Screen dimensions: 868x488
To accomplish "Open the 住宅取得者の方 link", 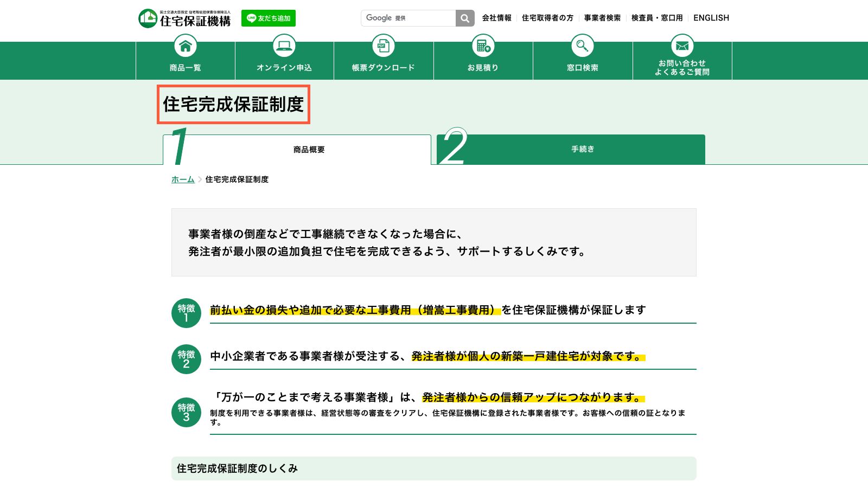I will 547,18.
